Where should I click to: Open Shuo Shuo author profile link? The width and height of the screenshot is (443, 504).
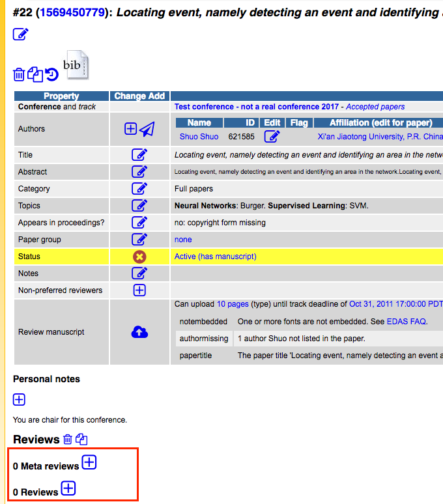pyautogui.click(x=199, y=137)
